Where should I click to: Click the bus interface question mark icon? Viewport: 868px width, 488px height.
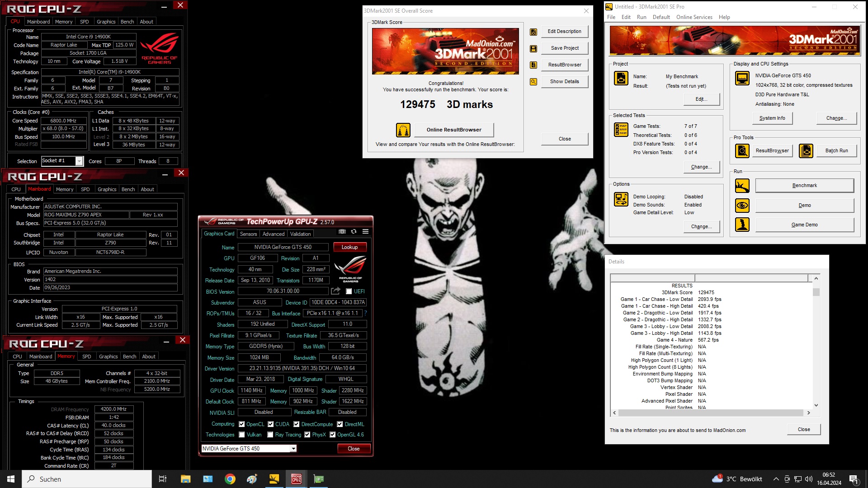pyautogui.click(x=365, y=313)
